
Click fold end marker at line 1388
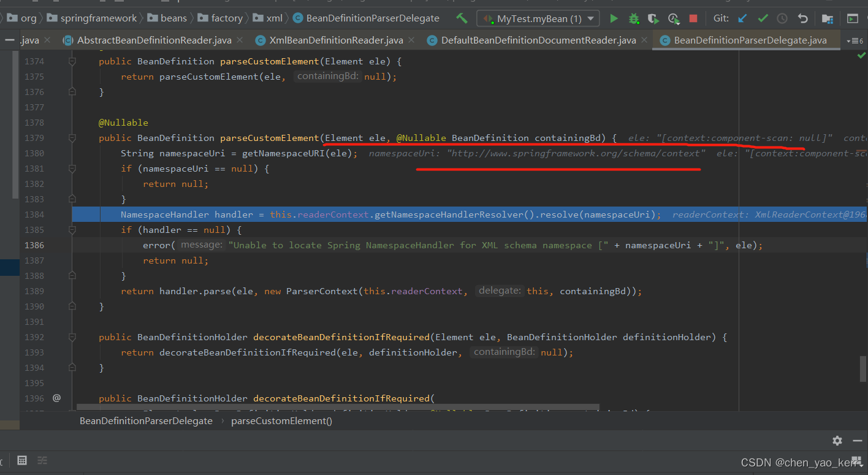pyautogui.click(x=72, y=276)
